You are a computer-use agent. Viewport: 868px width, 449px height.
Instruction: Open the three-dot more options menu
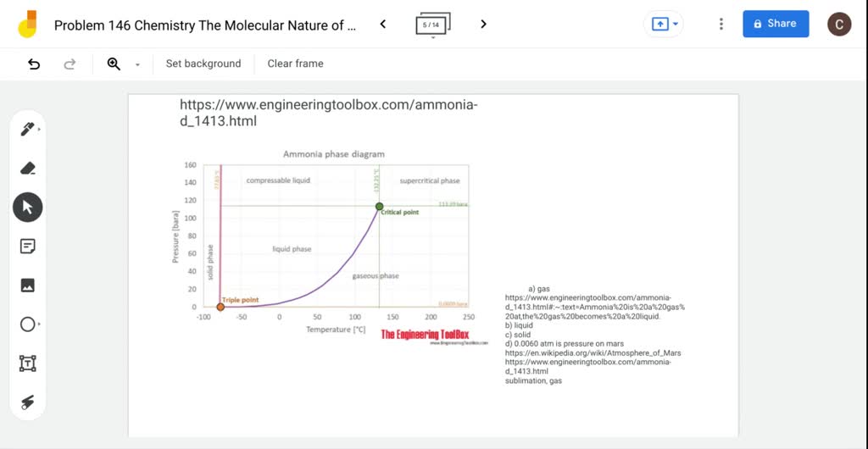(721, 24)
